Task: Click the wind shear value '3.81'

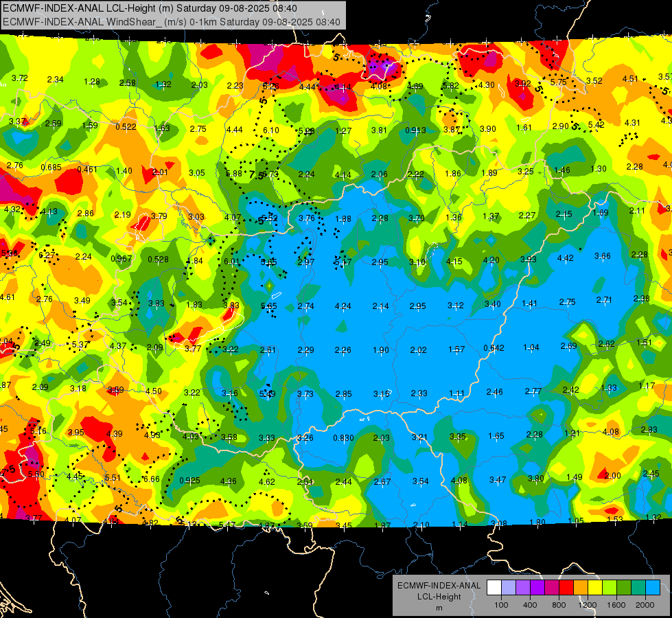Action: (379, 130)
